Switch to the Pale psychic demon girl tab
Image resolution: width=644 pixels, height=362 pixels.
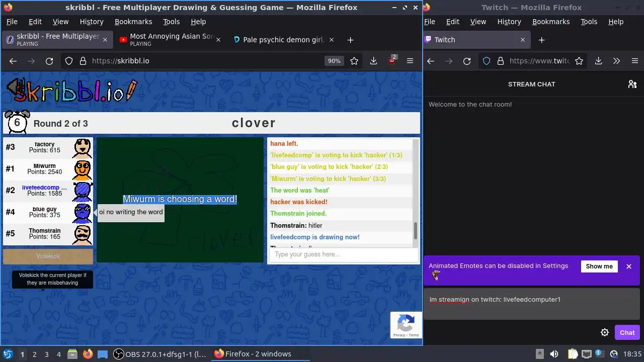tap(284, 40)
